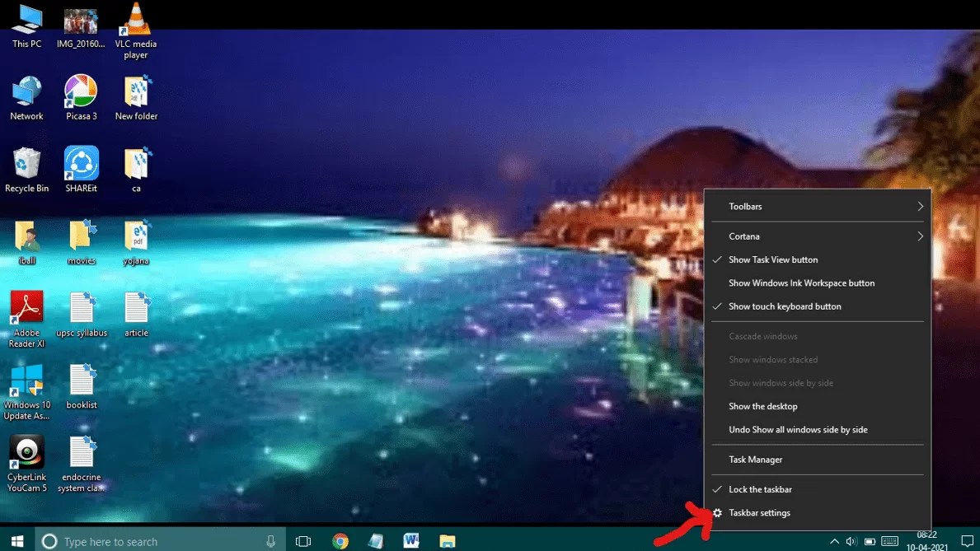
Task: Unlock the taskbar via Lock the taskbar
Action: 760,488
